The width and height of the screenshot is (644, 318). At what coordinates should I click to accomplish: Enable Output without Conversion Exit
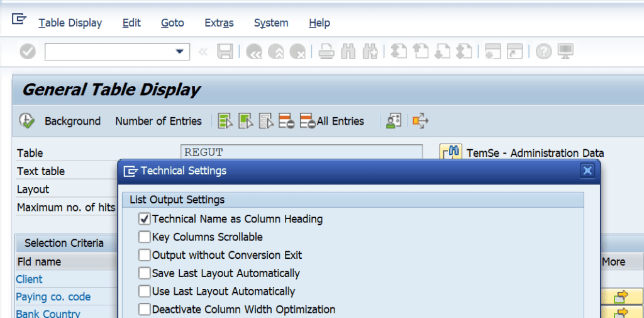coord(144,256)
